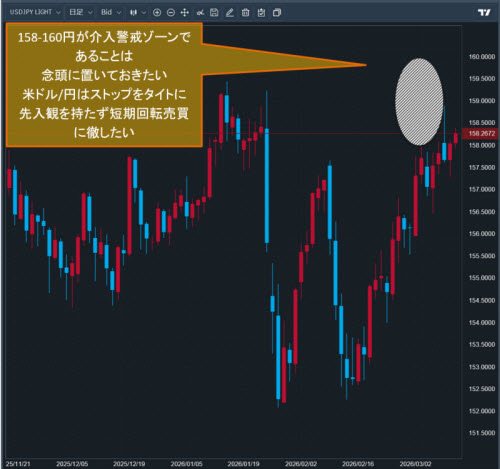Click the current price label 158.2672
Image resolution: width=500 pixels, height=469 pixels.
481,133
